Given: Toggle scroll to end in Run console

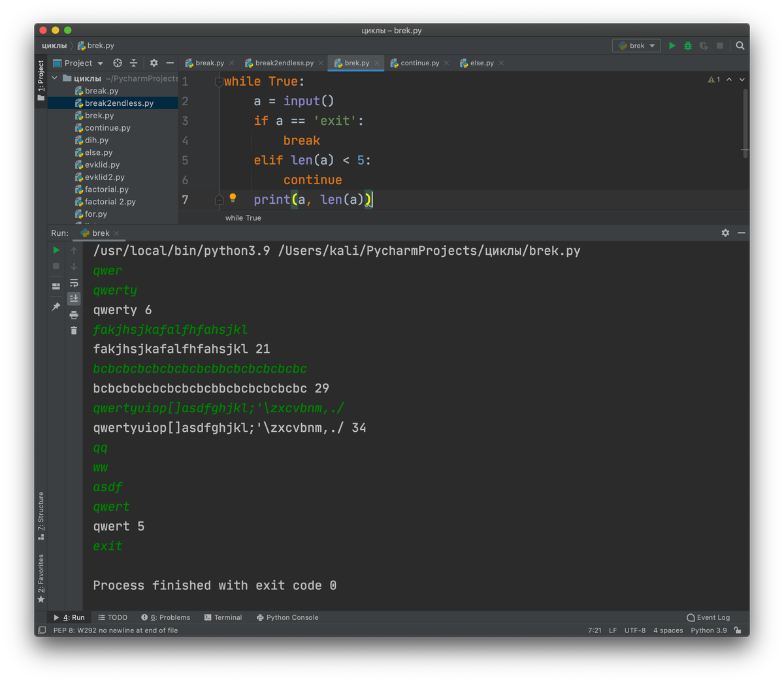Looking at the screenshot, I should 74,299.
